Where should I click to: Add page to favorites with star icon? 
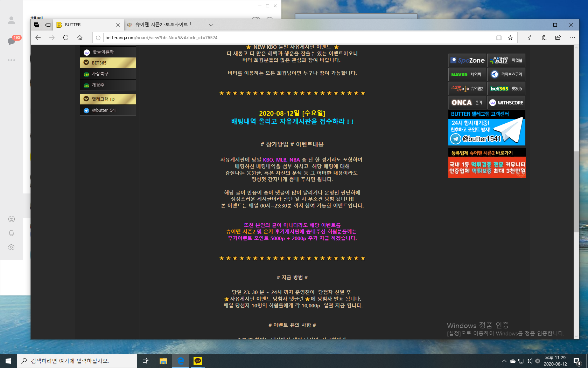[x=510, y=38]
